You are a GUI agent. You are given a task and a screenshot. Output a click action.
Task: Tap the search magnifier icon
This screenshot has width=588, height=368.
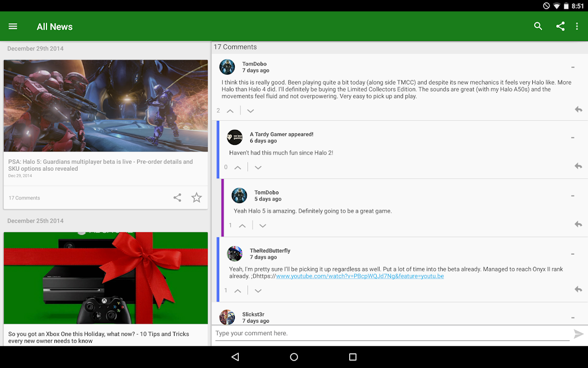(538, 26)
